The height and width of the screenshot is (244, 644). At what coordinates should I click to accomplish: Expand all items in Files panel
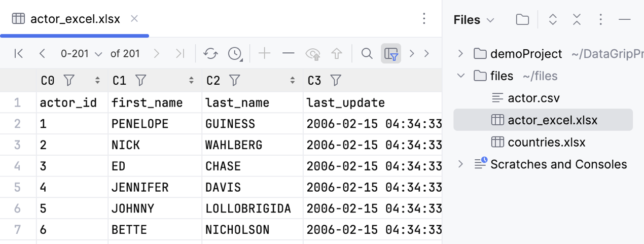pyautogui.click(x=553, y=20)
